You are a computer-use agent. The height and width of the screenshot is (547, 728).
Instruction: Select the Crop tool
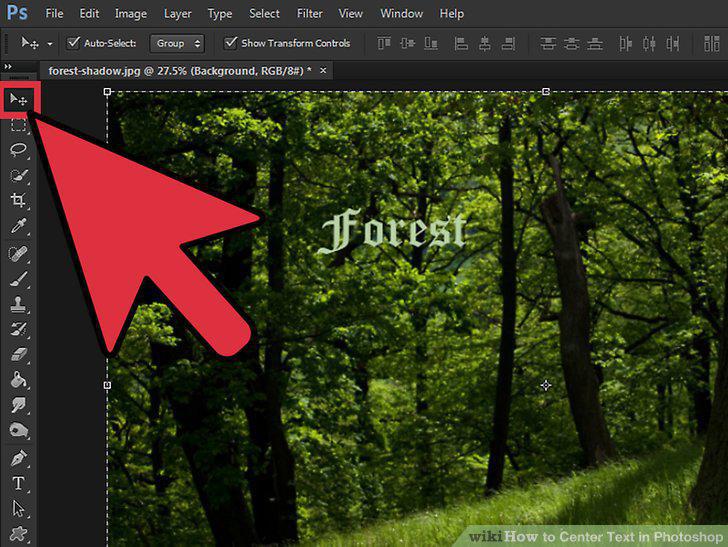[19, 200]
